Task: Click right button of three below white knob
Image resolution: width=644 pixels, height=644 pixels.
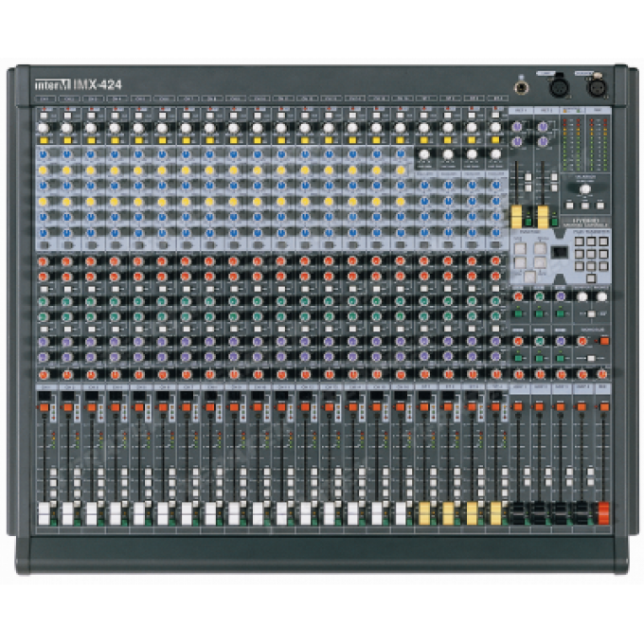Action: pos(600,206)
